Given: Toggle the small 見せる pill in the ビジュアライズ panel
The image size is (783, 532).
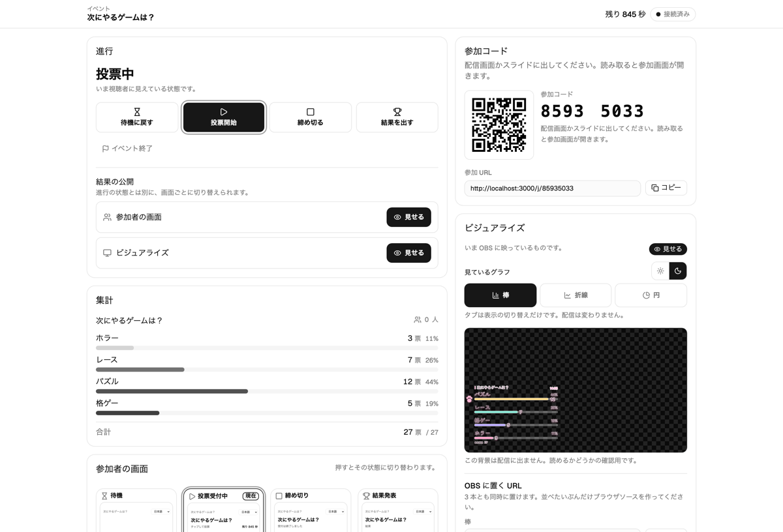Looking at the screenshot, I should pos(668,249).
